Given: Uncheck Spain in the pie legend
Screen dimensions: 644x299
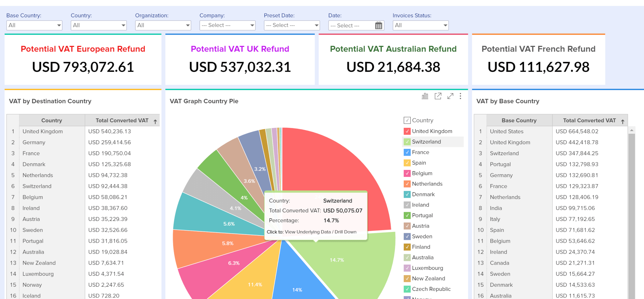Looking at the screenshot, I should 407,163.
